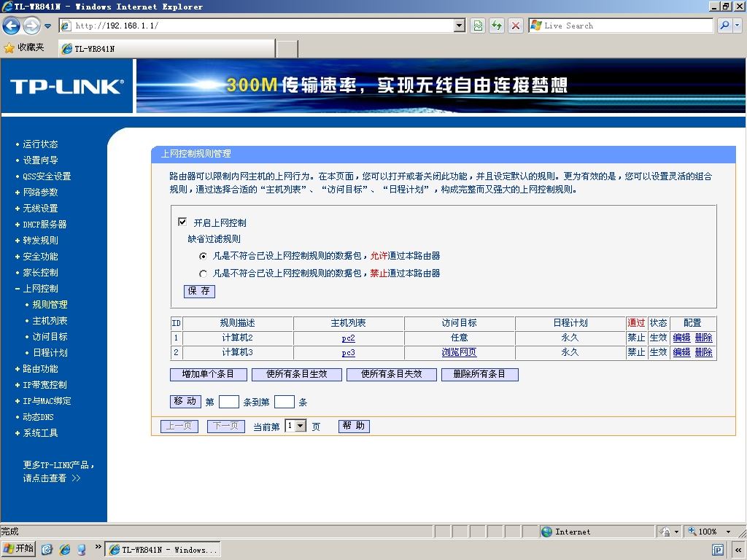747x560 pixels.
Task: Click the 删除所有条目 button
Action: [480, 374]
